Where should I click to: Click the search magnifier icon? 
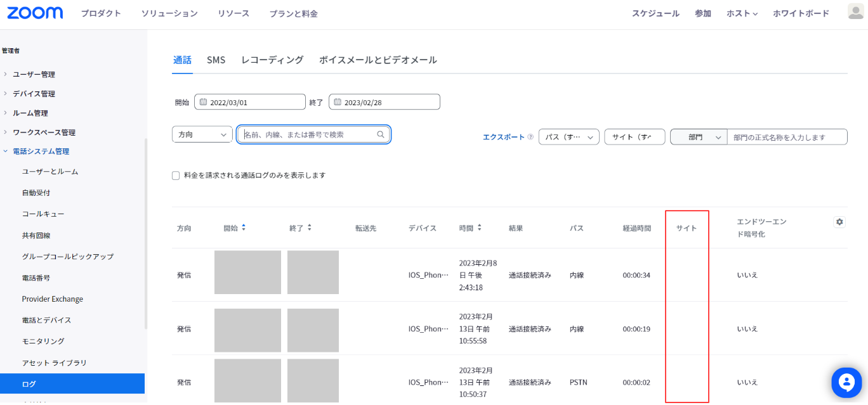381,134
